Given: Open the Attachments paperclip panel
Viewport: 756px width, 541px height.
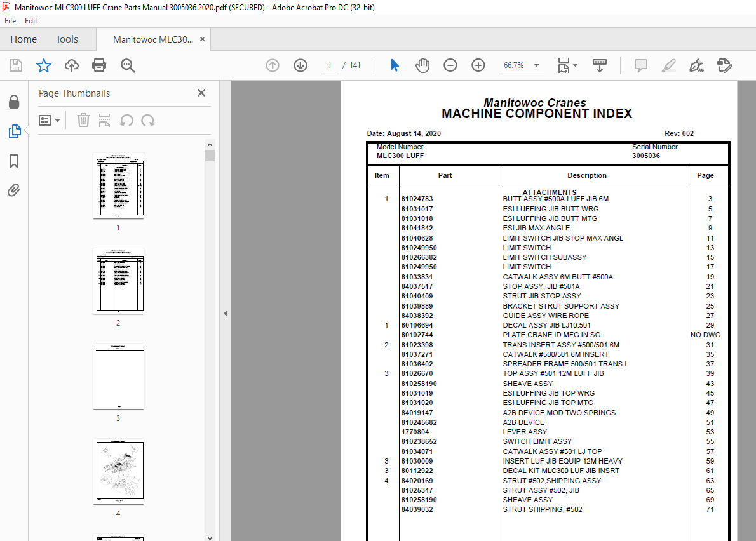Looking at the screenshot, I should 14,190.
